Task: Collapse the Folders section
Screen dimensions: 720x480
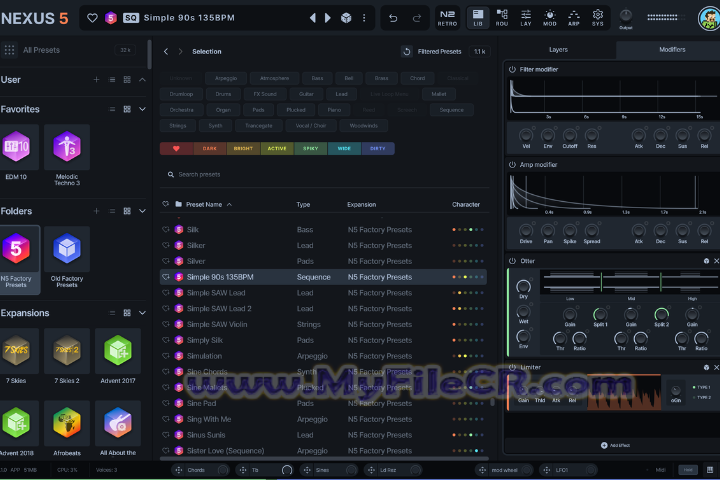Action: (142, 211)
